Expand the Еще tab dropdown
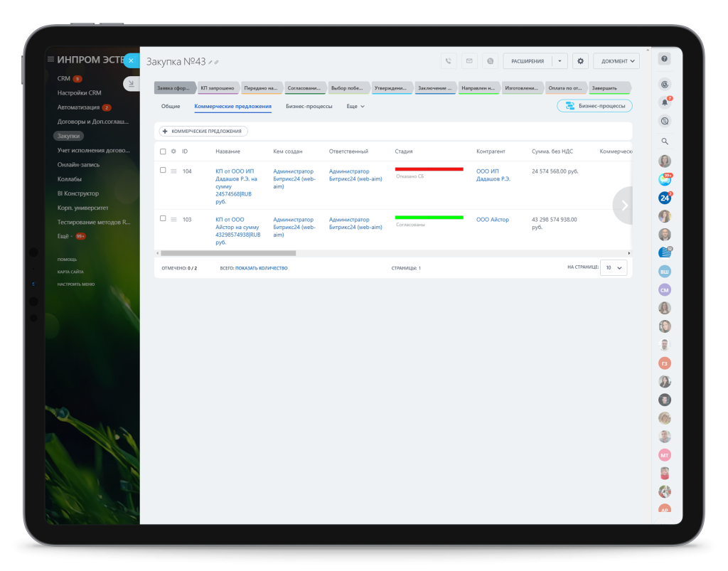The width and height of the screenshot is (728, 571). click(x=355, y=107)
